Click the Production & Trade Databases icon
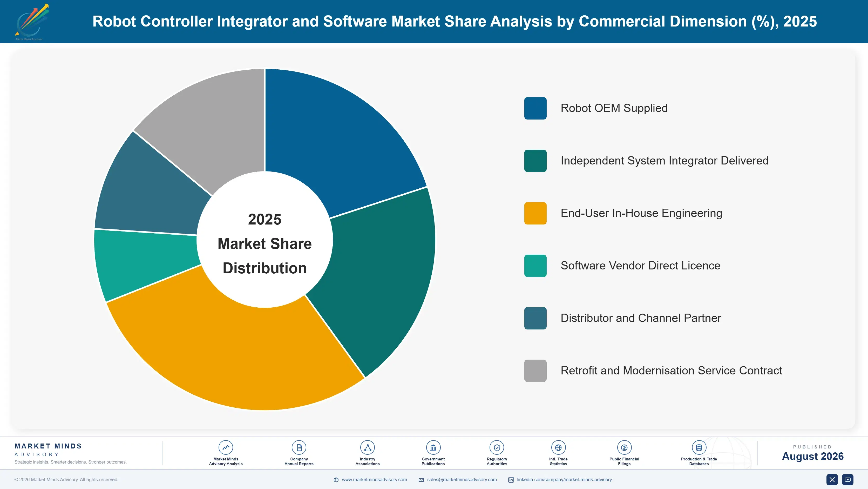 pos(699,447)
